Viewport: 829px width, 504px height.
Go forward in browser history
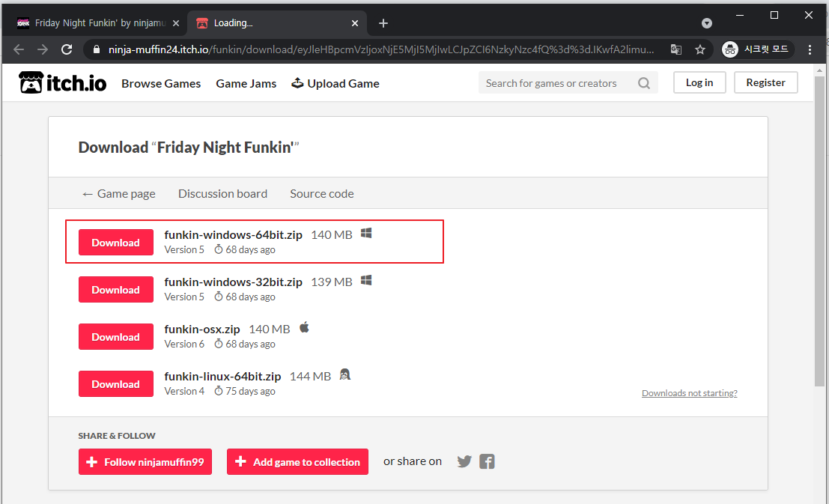pyautogui.click(x=43, y=49)
